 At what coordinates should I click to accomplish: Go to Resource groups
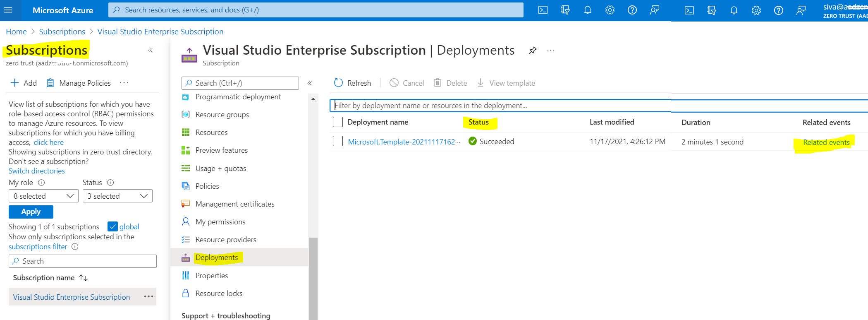pyautogui.click(x=222, y=115)
